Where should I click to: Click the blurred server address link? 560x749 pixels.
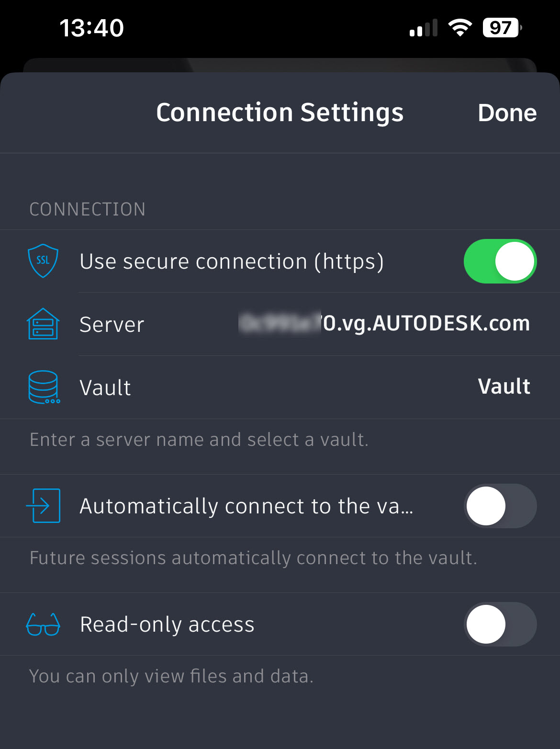[383, 324]
